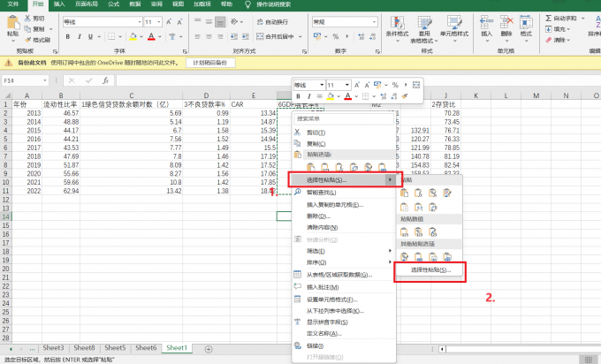Click the ribbon comma style icon

coord(346,36)
